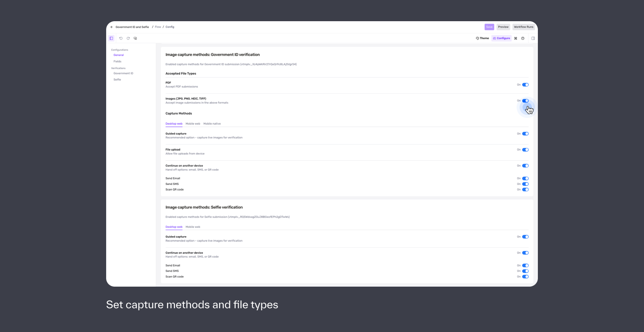Toggle Send SMS in Selfie section
The width and height of the screenshot is (644, 332).
[525, 271]
